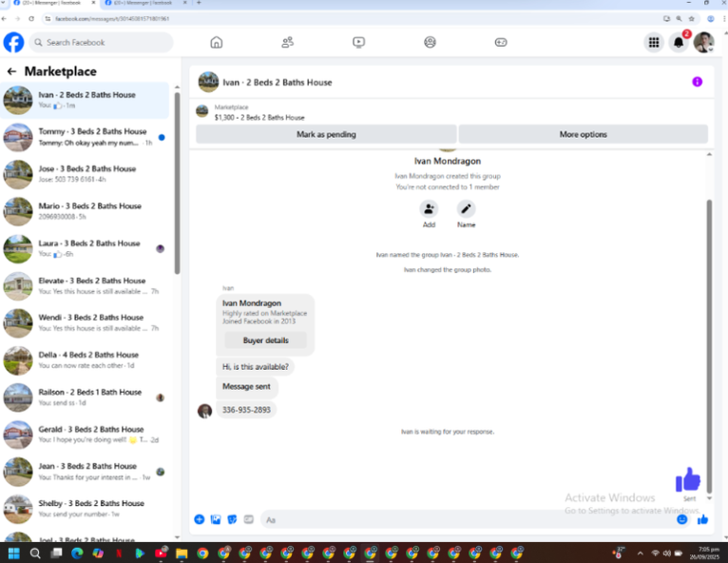The width and height of the screenshot is (728, 563).
Task: Open conversation information purple icon
Action: coord(697,82)
